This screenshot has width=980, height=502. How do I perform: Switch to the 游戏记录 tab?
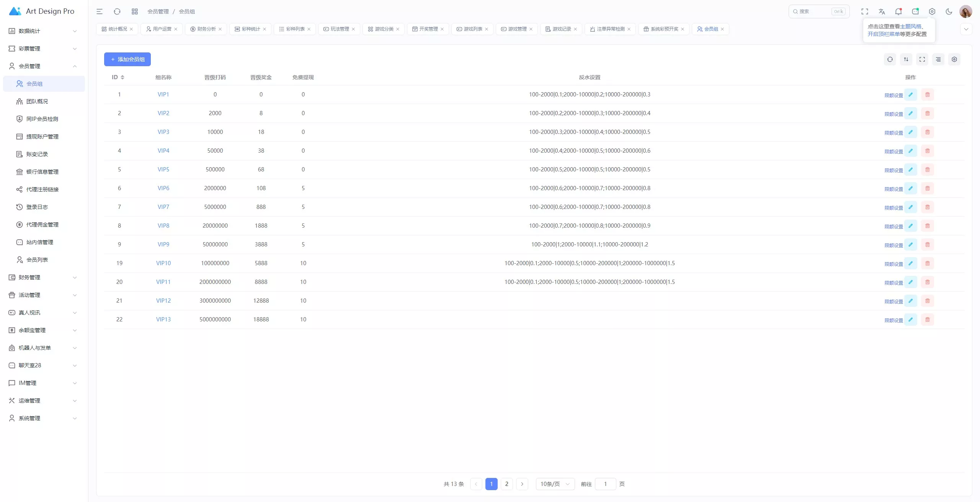(x=561, y=29)
